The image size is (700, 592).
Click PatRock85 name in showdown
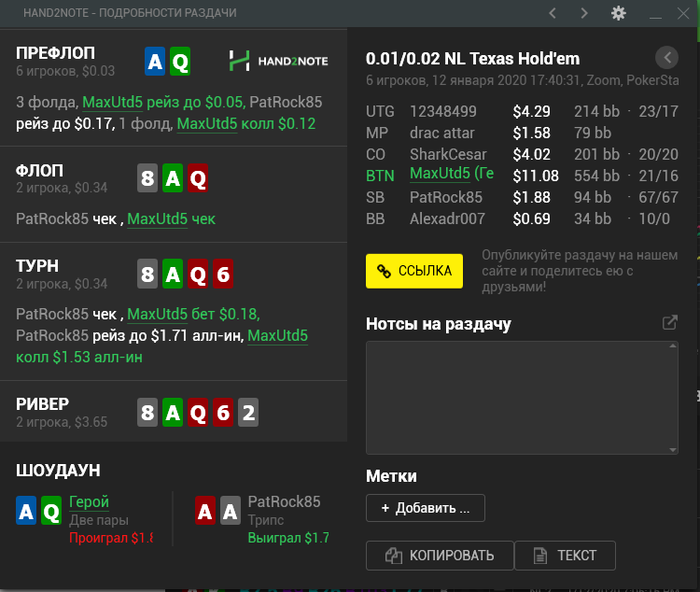click(x=284, y=502)
